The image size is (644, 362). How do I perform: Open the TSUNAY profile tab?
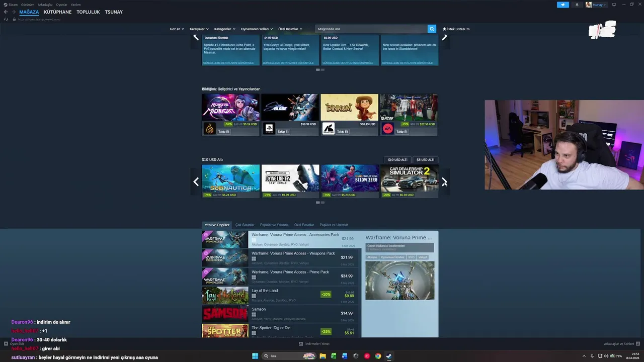point(114,12)
